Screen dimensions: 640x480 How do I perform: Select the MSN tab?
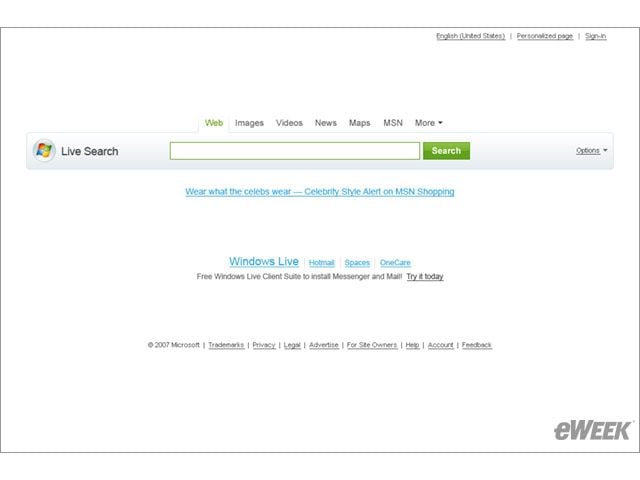(393, 123)
